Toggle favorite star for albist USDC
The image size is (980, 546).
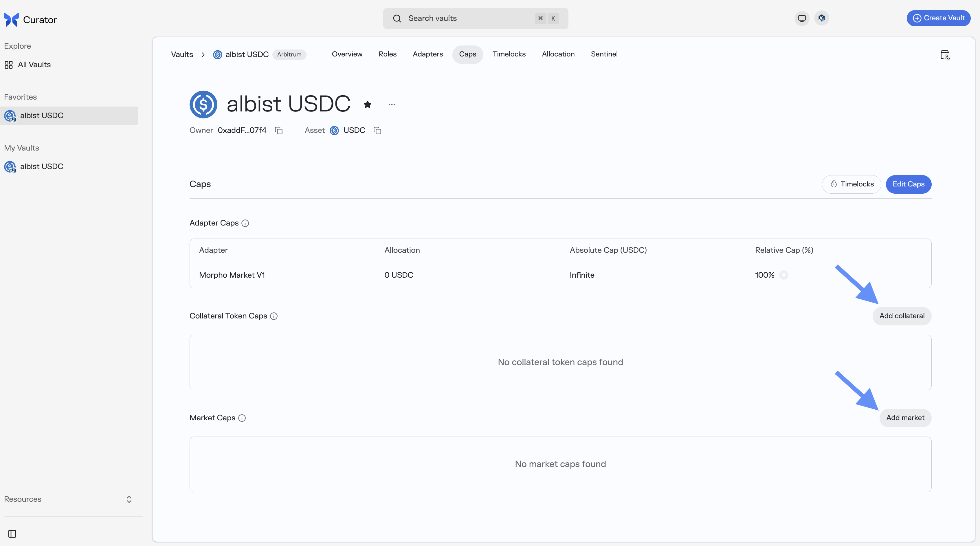pyautogui.click(x=367, y=104)
